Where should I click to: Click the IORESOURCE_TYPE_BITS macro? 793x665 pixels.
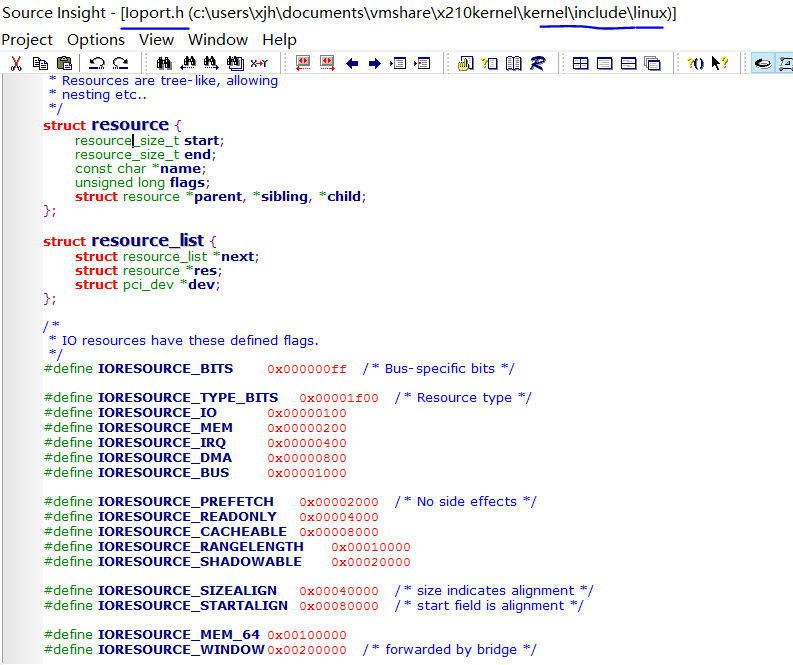point(188,398)
